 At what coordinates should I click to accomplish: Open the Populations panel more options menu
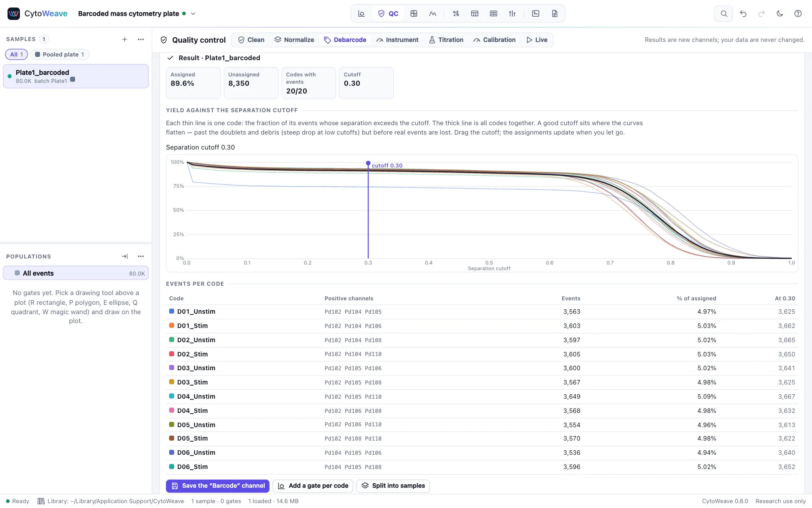point(141,256)
